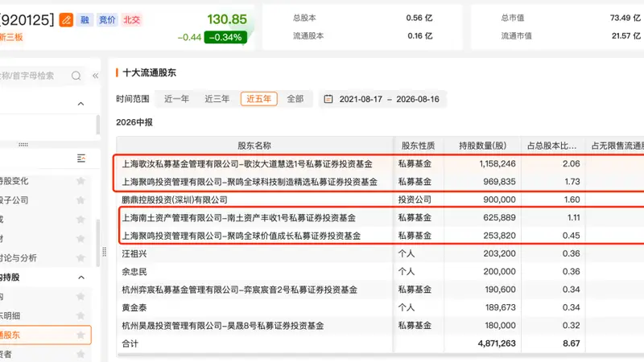This screenshot has width=644, height=362.
Task: Open 明细 sidebar item
Action: pyautogui.click(x=10, y=315)
